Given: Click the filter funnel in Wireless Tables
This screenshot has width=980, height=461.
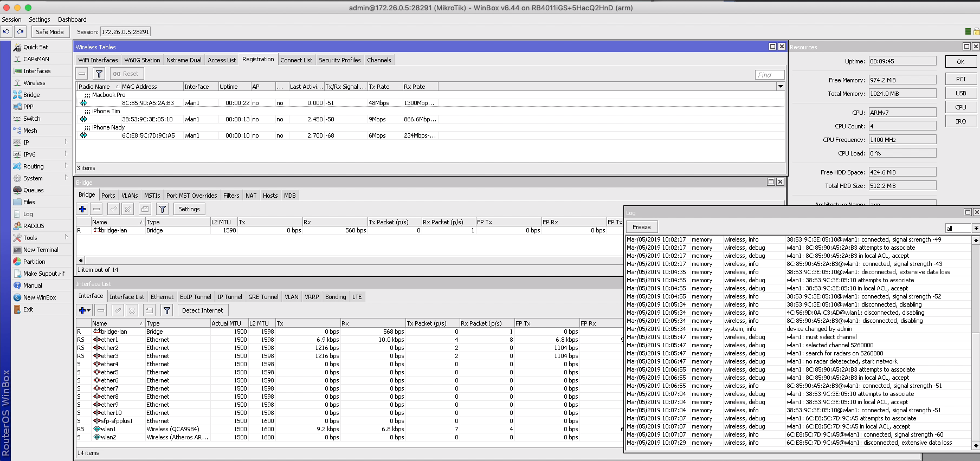Looking at the screenshot, I should [x=99, y=74].
